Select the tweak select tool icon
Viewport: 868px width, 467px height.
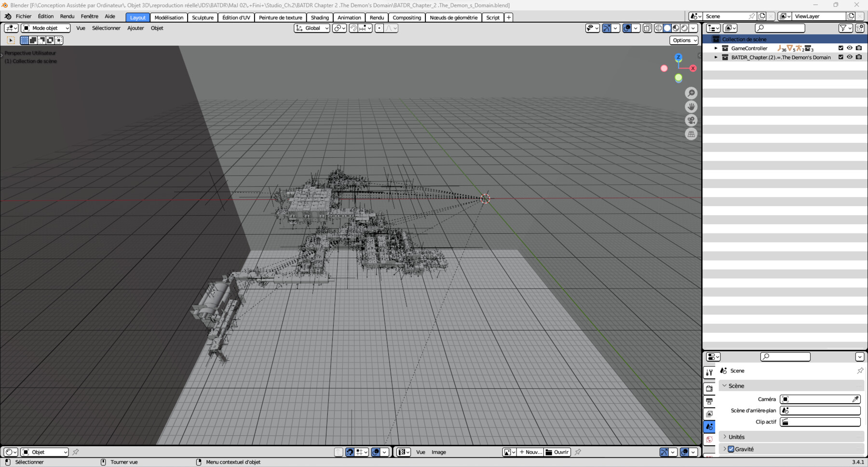point(11,41)
